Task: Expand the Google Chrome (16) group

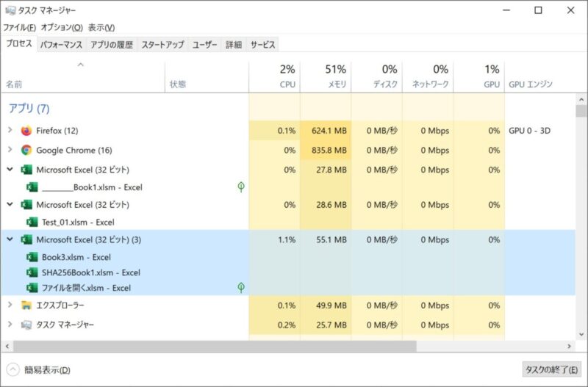Action: [x=10, y=150]
